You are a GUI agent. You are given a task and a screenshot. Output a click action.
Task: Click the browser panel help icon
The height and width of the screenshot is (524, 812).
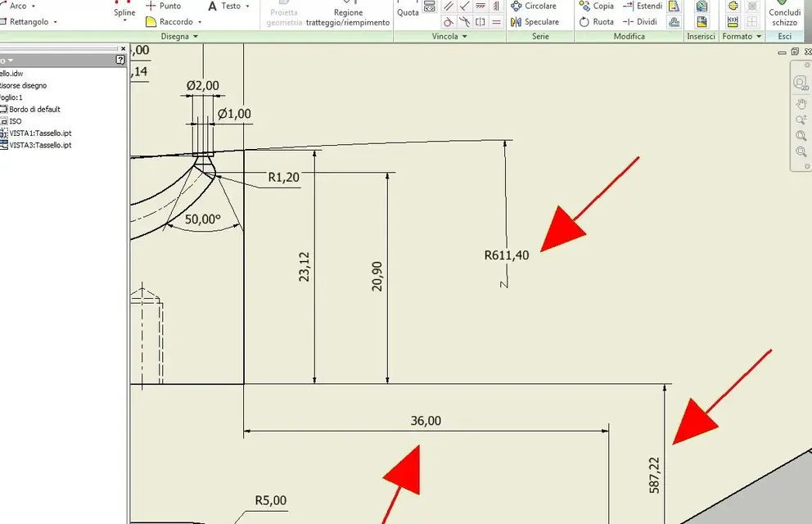120,60
